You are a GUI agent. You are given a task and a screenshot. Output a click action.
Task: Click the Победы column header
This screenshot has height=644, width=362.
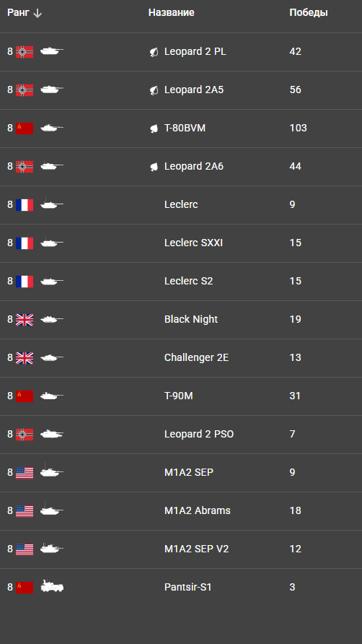click(x=308, y=13)
